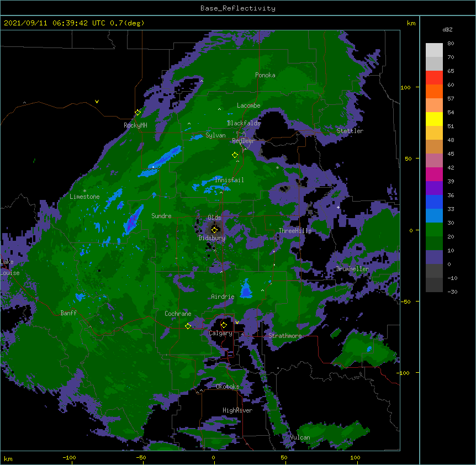Select the ThreeHills label
The height and width of the screenshot is (465, 476).
pos(295,231)
